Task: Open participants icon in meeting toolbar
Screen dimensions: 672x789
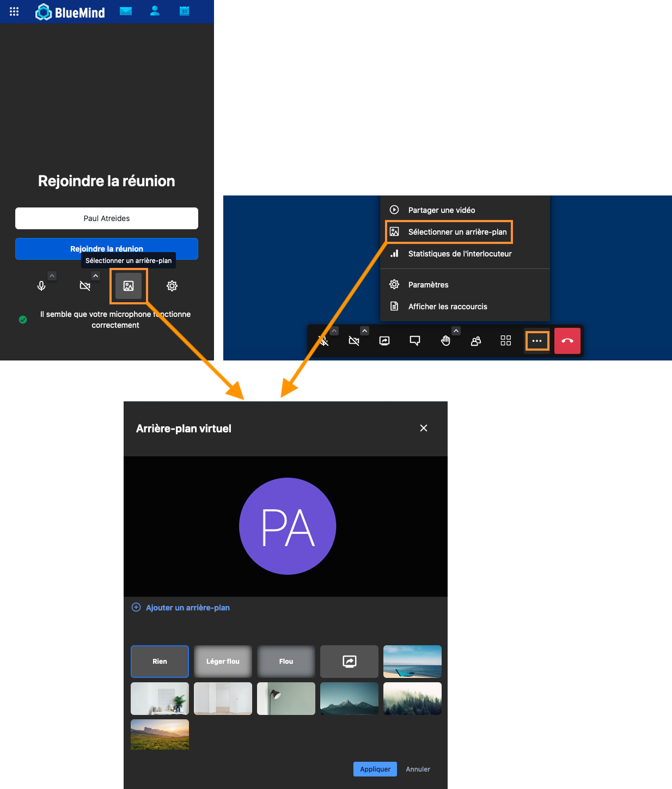Action: click(475, 341)
